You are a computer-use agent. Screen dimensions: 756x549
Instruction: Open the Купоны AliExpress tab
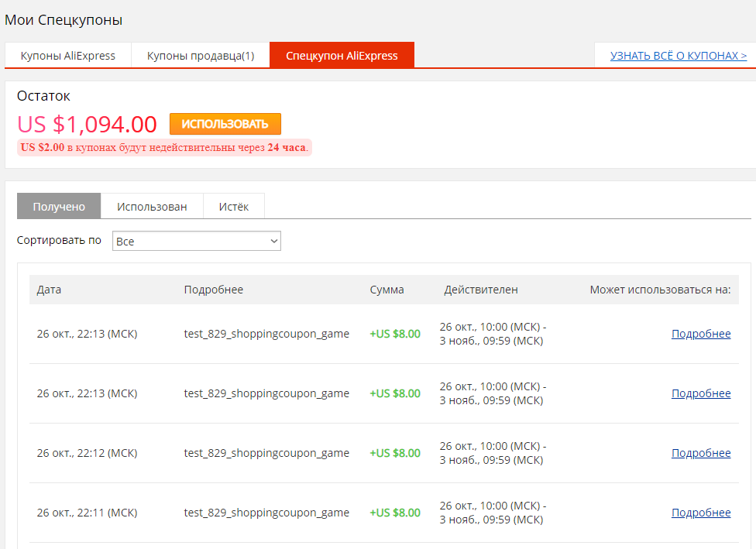pyautogui.click(x=68, y=56)
